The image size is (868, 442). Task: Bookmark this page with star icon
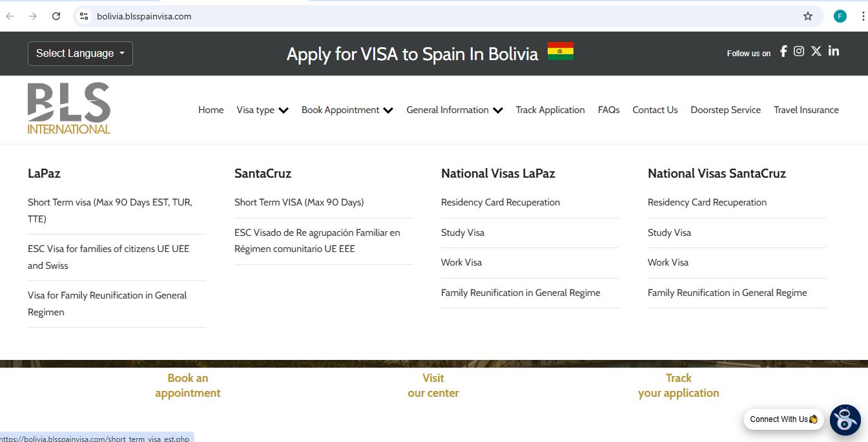[x=808, y=16]
